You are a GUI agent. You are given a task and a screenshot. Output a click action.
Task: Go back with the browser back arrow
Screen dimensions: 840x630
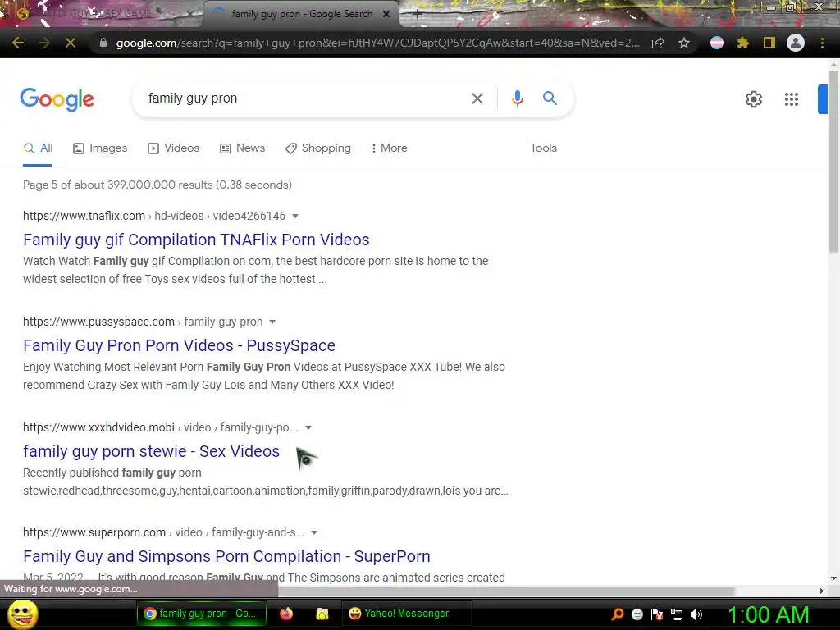pos(18,43)
